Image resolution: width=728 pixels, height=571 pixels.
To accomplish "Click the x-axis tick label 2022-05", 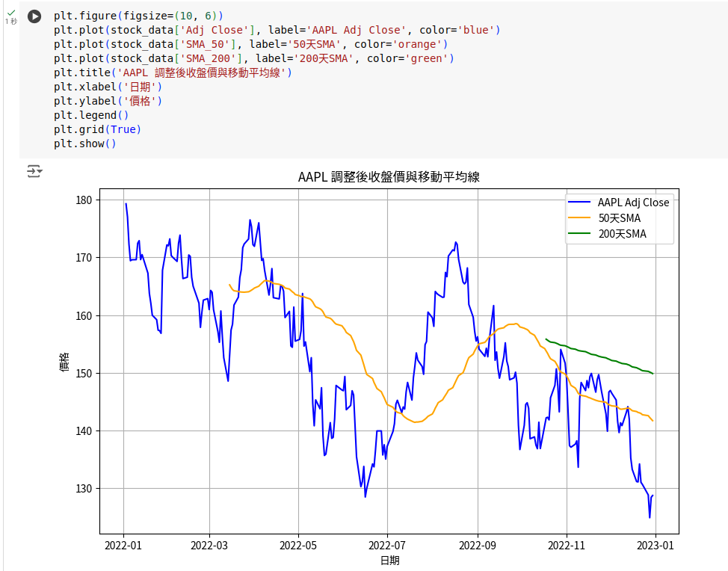I will (x=298, y=546).
